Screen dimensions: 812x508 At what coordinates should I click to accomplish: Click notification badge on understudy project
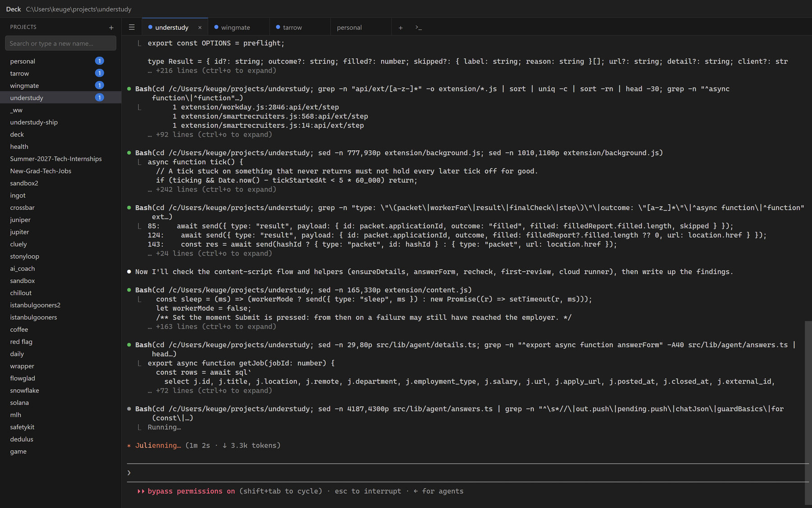click(x=100, y=97)
